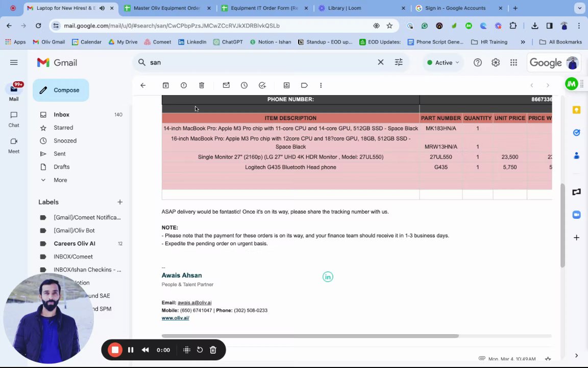Switch to Sign in - Google Accounts tab
588x368 pixels.
point(459,8)
